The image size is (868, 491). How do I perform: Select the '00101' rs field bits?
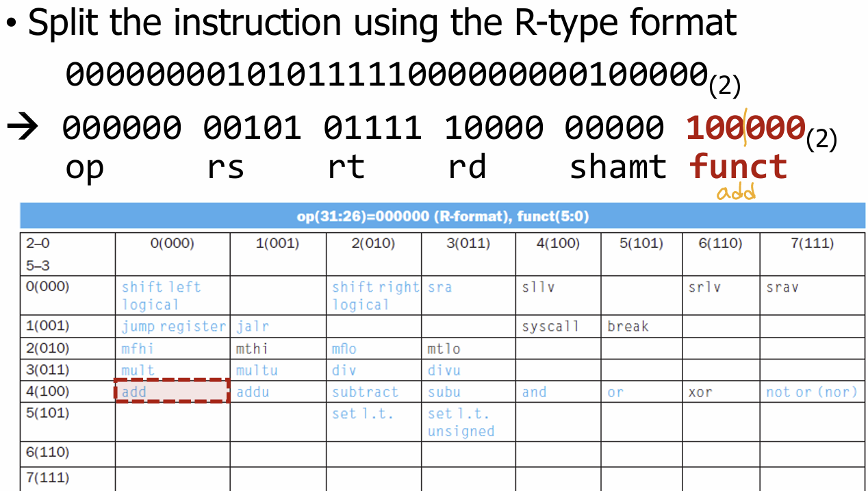tap(252, 128)
